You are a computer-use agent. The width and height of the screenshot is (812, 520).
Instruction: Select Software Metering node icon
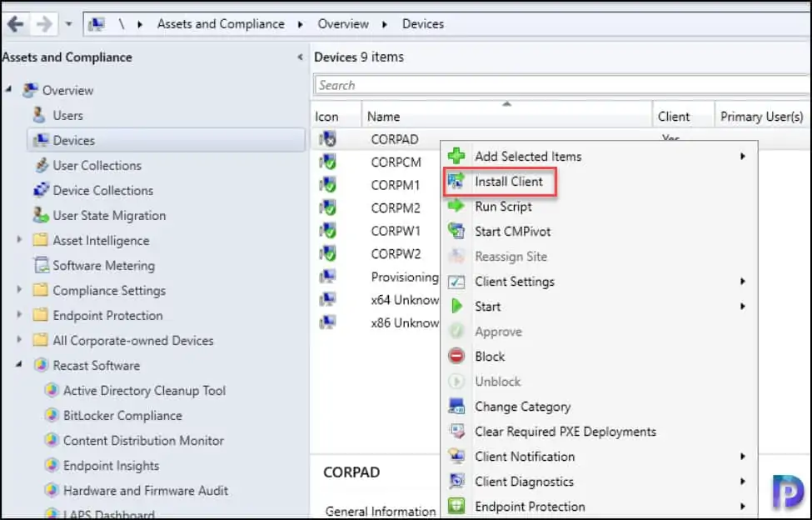coord(41,265)
